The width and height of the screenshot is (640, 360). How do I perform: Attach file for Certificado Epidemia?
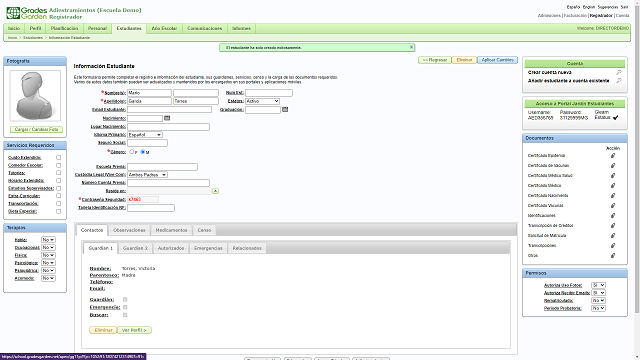point(613,156)
